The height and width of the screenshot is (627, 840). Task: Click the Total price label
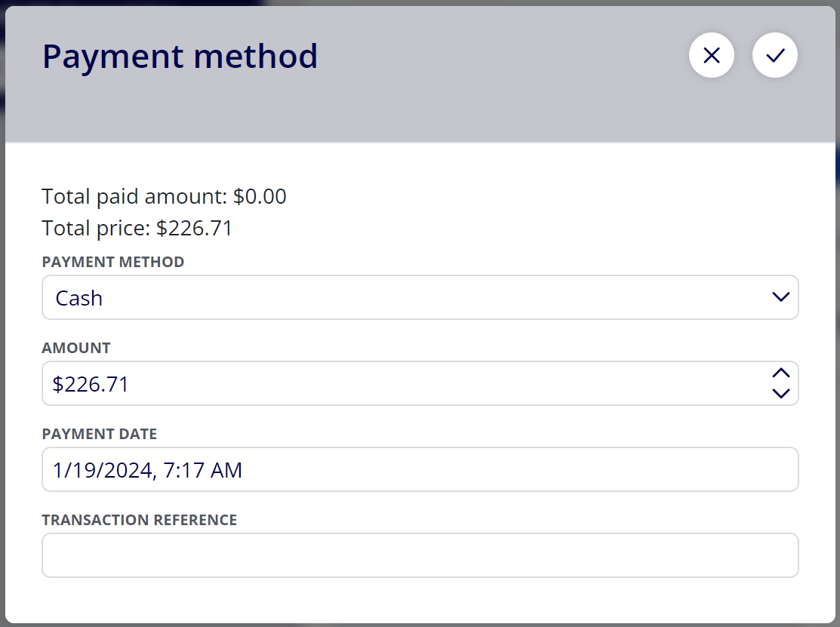(x=96, y=228)
